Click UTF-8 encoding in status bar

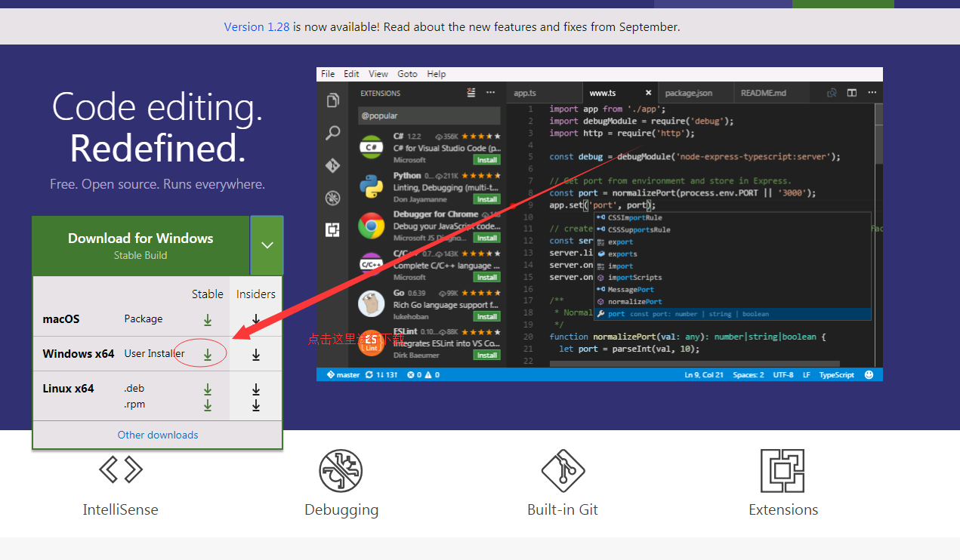(783, 374)
